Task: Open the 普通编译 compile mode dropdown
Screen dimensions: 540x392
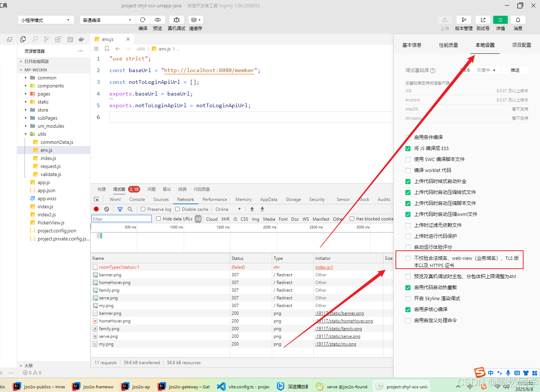Action: (x=107, y=19)
